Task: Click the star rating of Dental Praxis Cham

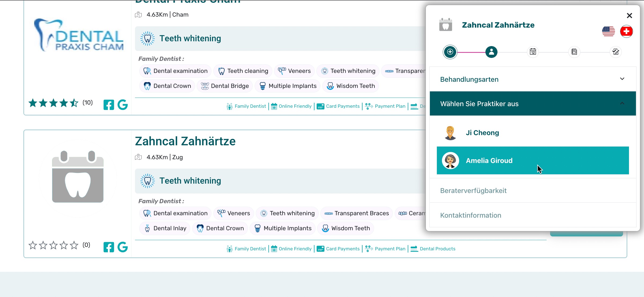Action: click(53, 103)
